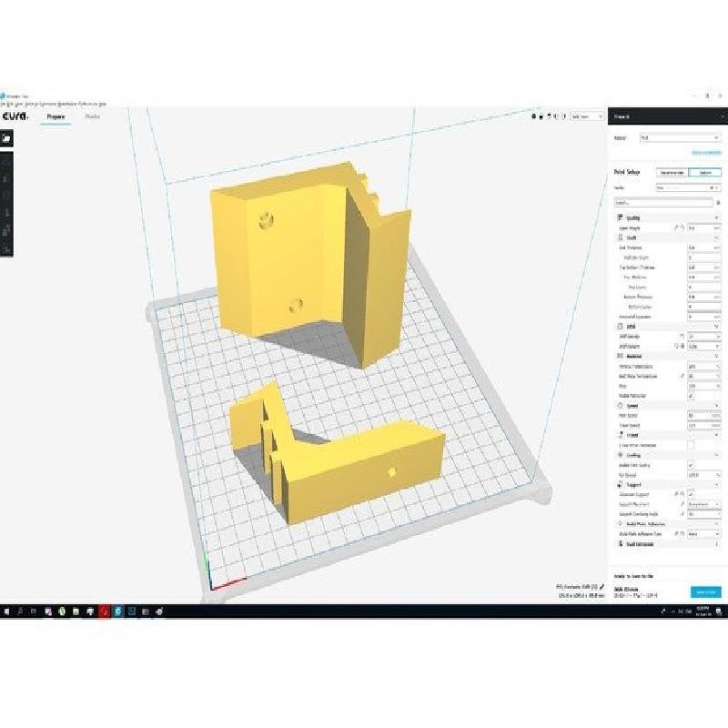Open the Support Placement dropdown
This screenshot has height=728, width=728.
tap(704, 504)
